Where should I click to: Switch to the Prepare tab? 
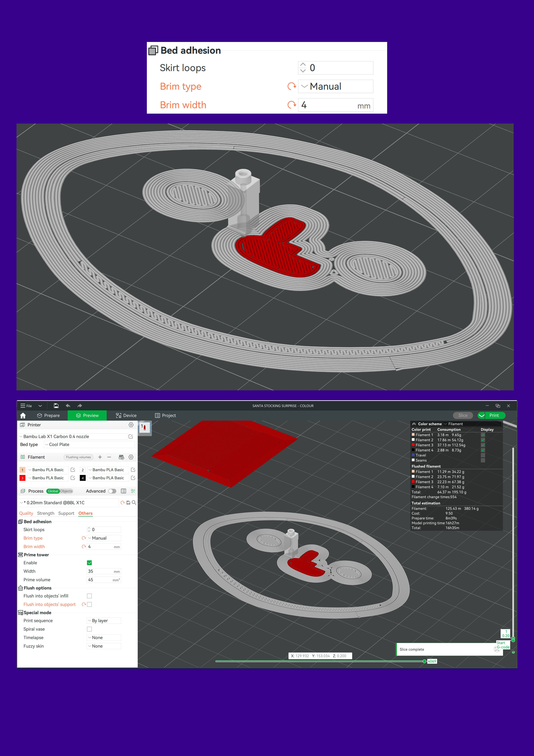tap(48, 415)
